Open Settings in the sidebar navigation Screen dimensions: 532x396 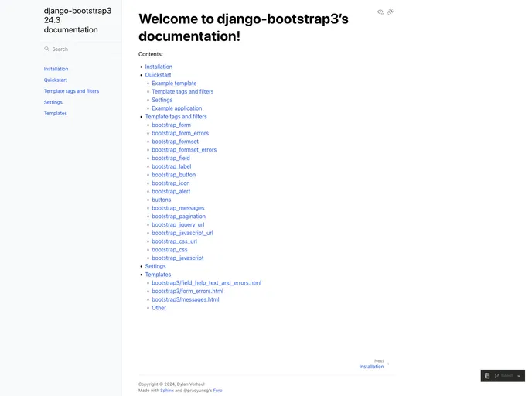pos(53,102)
